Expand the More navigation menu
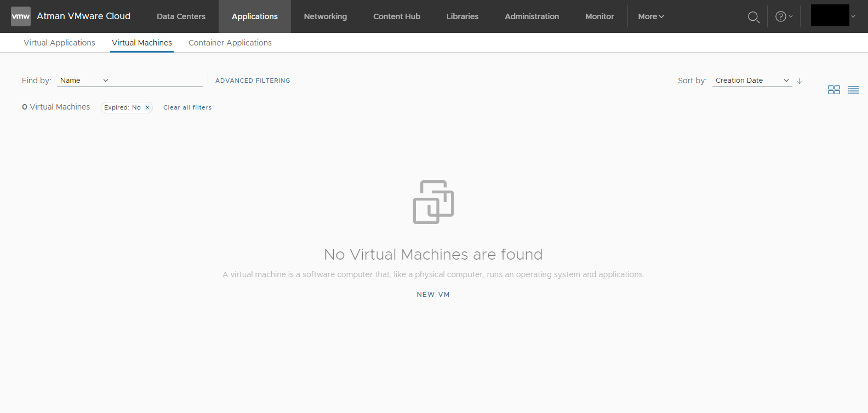The width and height of the screenshot is (868, 413). pos(650,16)
